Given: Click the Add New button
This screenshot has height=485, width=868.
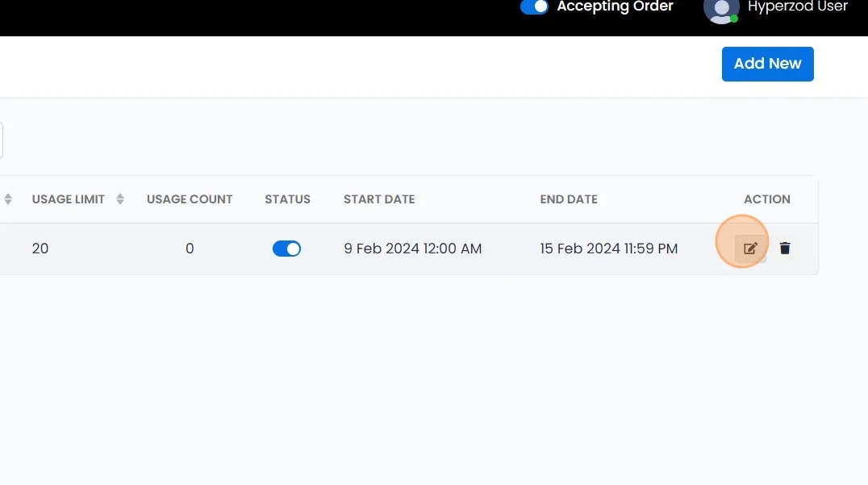Looking at the screenshot, I should pyautogui.click(x=767, y=64).
